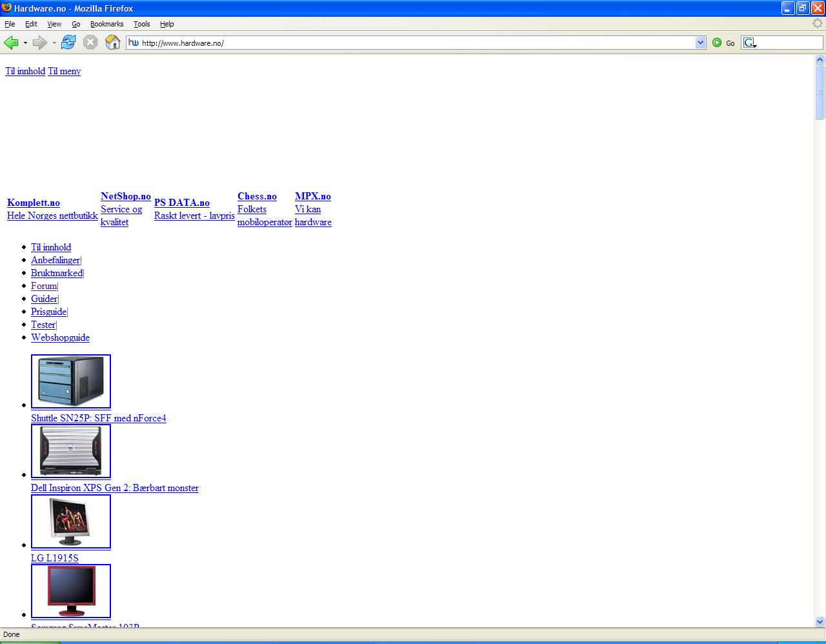The image size is (826, 644).
Task: Follow the 'Til meny' skip link
Action: pyautogui.click(x=64, y=71)
